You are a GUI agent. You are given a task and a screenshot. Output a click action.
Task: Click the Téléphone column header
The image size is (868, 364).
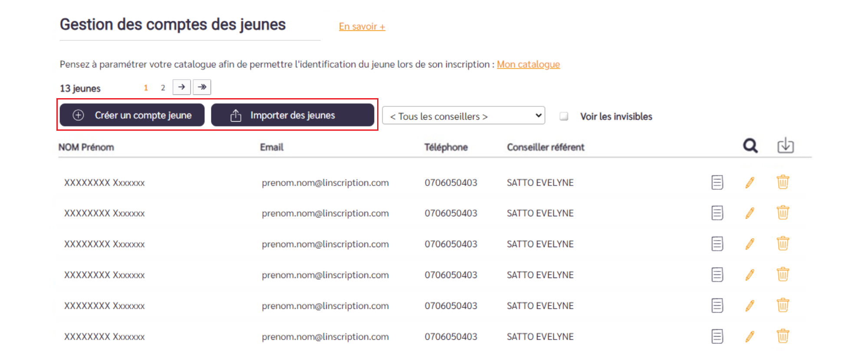[x=446, y=147]
